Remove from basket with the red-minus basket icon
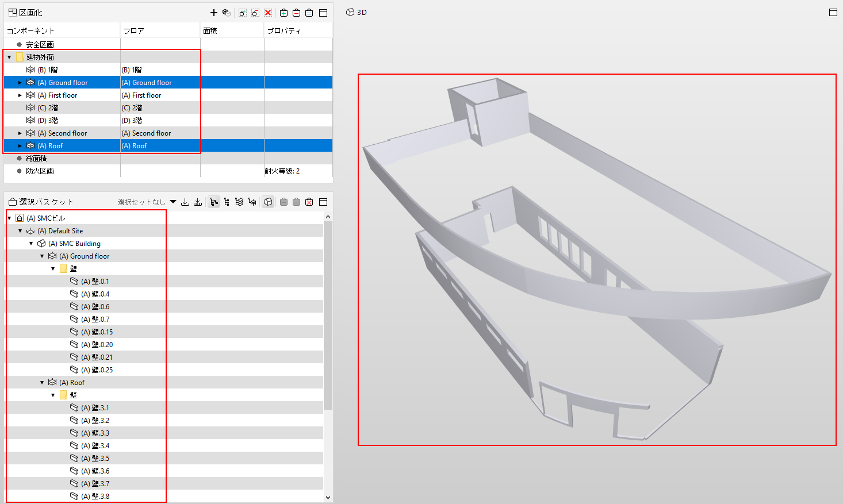The height and width of the screenshot is (504, 843). (x=297, y=13)
